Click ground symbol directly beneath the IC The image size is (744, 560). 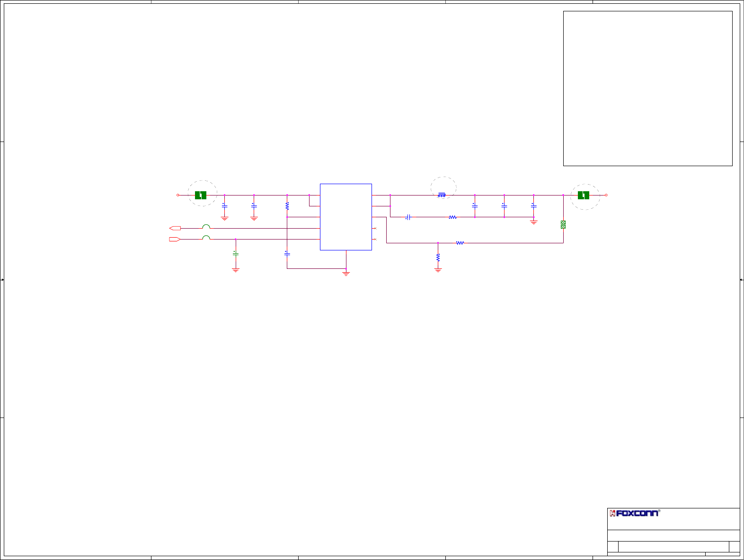point(346,274)
